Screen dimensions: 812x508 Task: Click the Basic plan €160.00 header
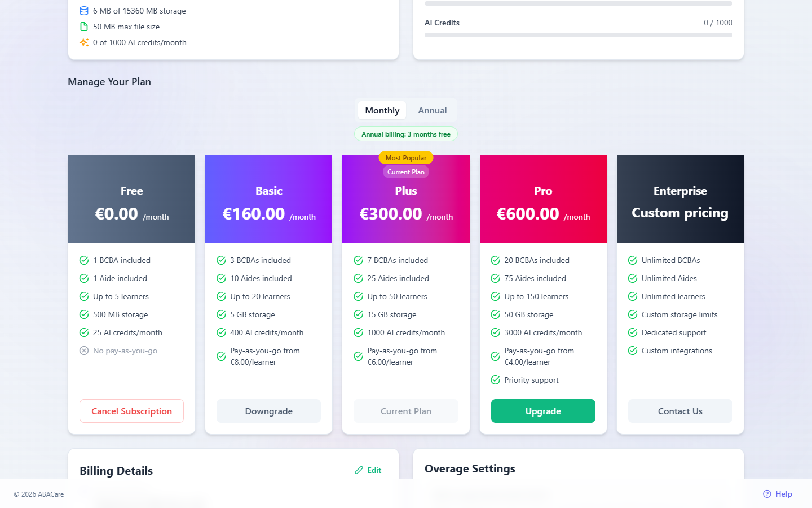coord(268,199)
